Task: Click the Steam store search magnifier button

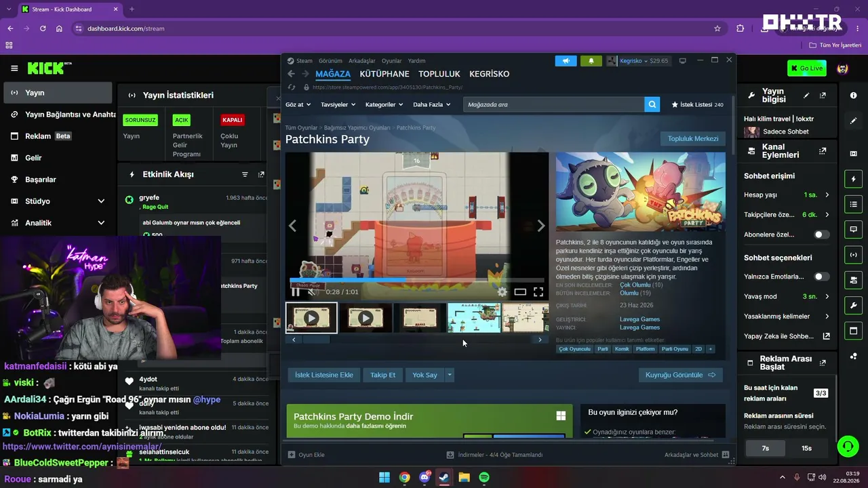Action: click(x=652, y=104)
